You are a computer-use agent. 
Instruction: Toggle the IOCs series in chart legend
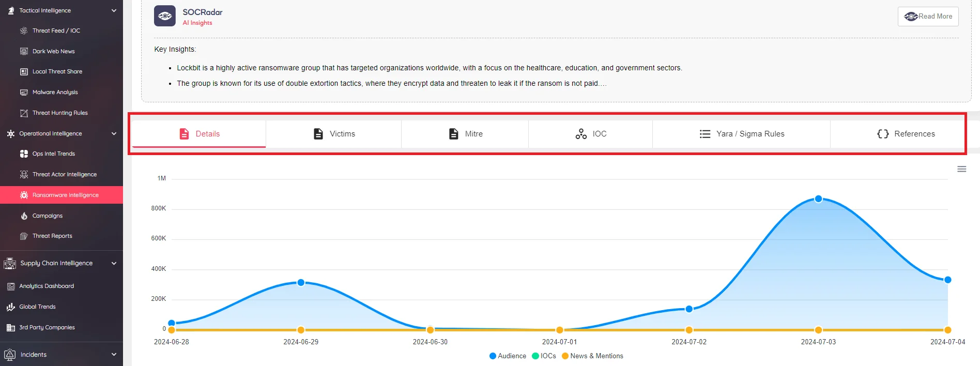544,356
